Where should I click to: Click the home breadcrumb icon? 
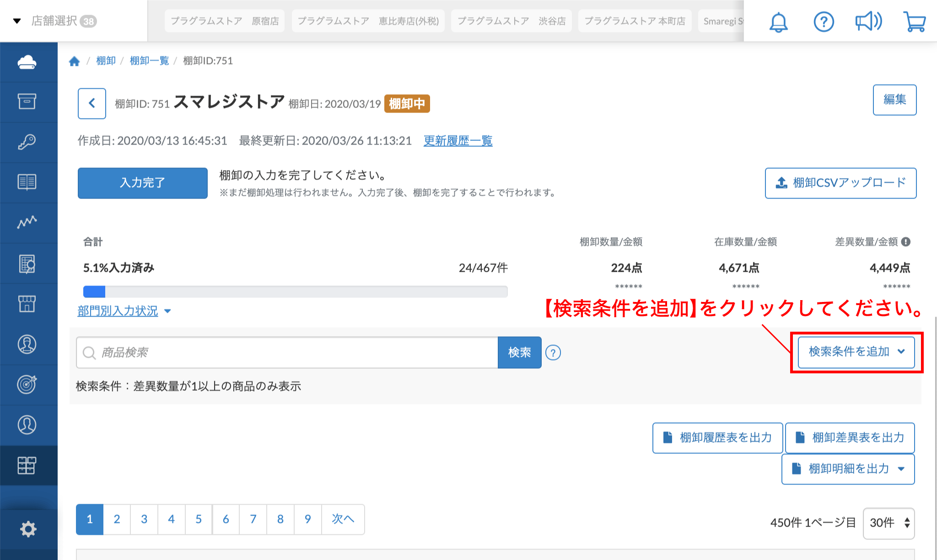click(x=75, y=61)
